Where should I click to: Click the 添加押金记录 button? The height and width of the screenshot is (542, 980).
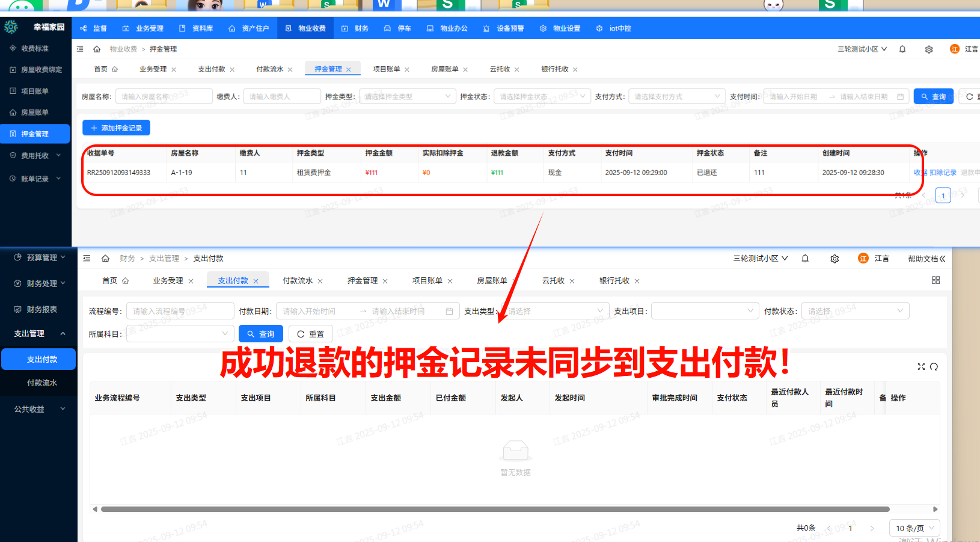pos(116,128)
